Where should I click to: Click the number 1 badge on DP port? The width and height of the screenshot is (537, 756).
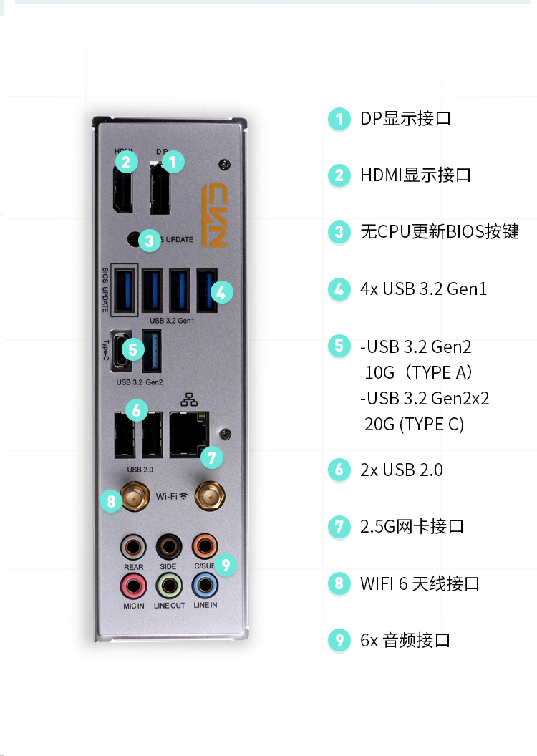[173, 162]
